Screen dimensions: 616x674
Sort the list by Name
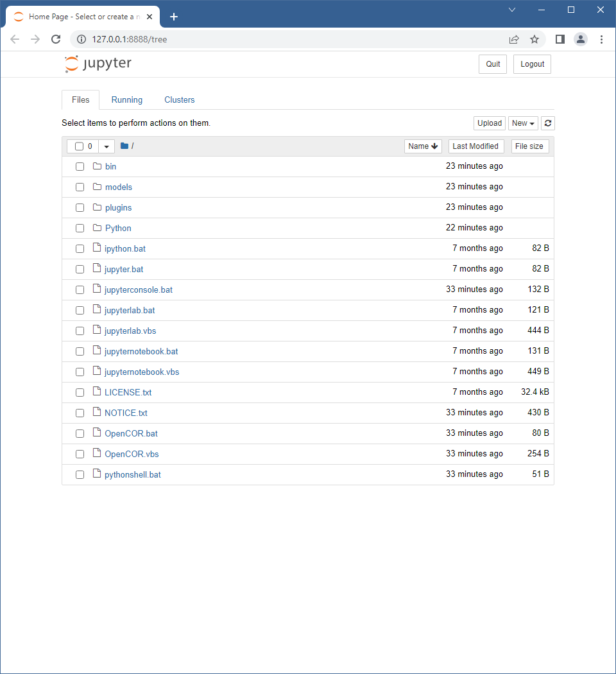(423, 146)
